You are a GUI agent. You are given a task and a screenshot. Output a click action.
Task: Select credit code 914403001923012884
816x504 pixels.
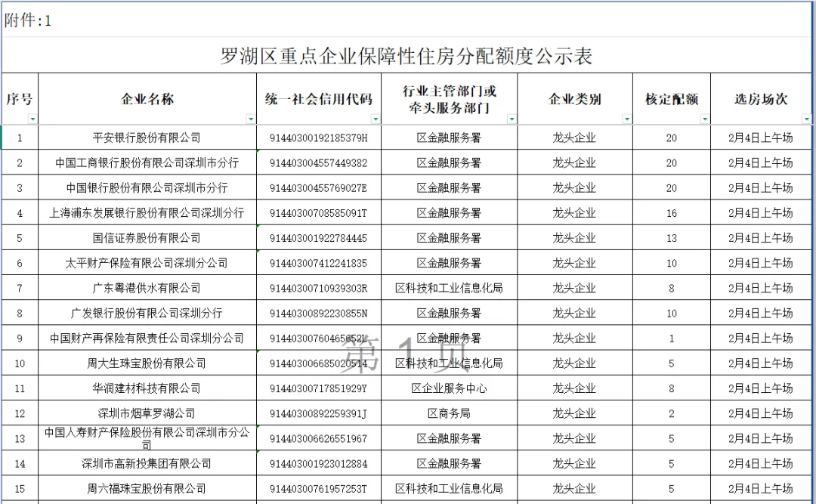[x=319, y=463]
